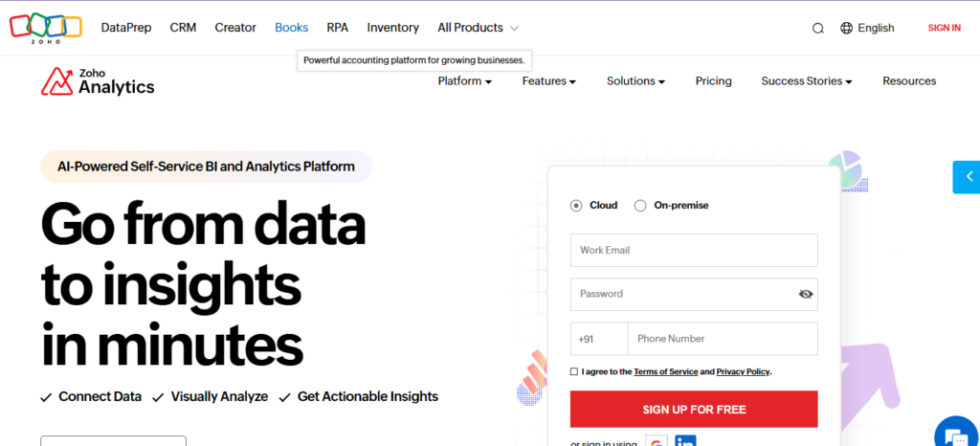Show password using the eye icon
Screen dimensions: 980x446
[805, 294]
